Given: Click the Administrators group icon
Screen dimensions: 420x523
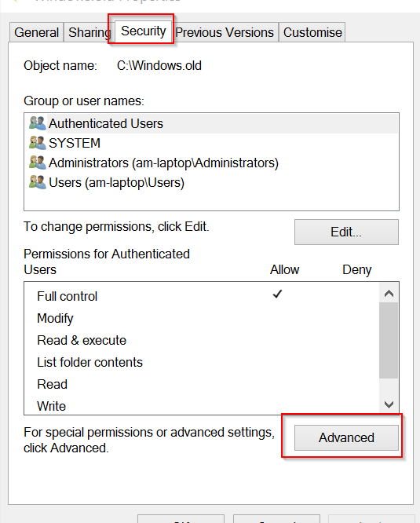Looking at the screenshot, I should (38, 163).
